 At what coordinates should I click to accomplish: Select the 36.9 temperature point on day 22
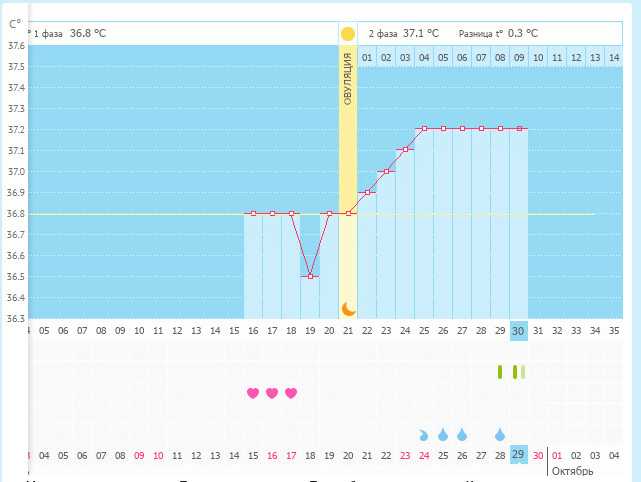367,192
